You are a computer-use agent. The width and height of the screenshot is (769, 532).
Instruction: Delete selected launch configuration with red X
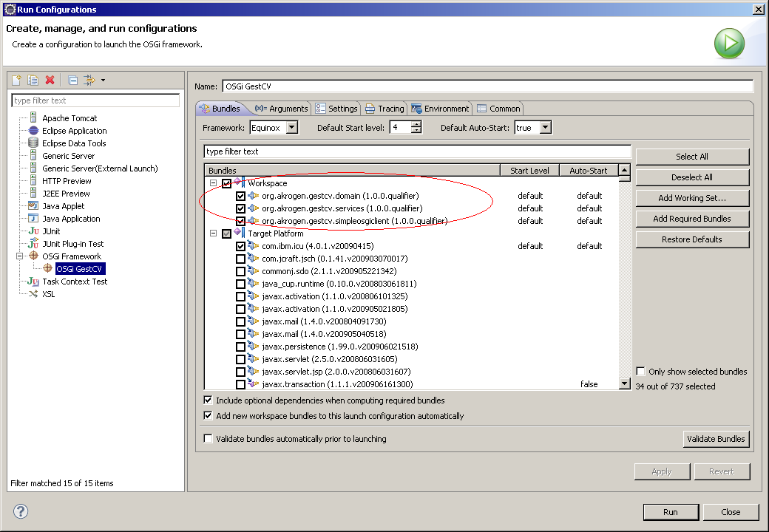(x=50, y=80)
